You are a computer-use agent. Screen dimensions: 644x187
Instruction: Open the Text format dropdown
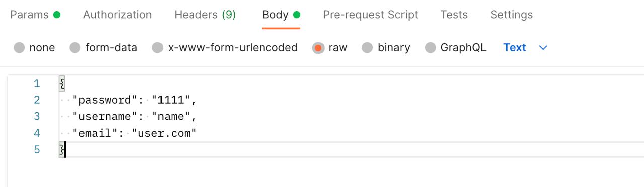click(x=525, y=48)
